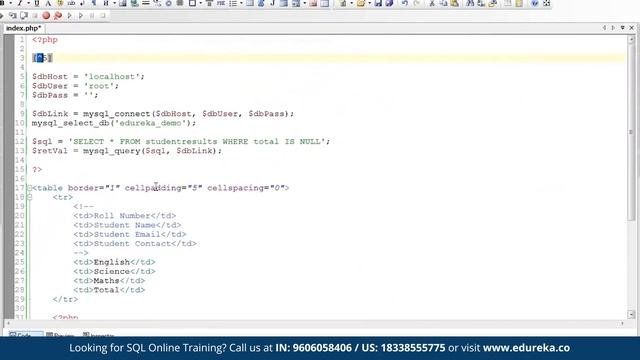Screen dimensions: 640x360
Task: Click the 'localhost' string on line 5
Action: pyautogui.click(x=112, y=76)
